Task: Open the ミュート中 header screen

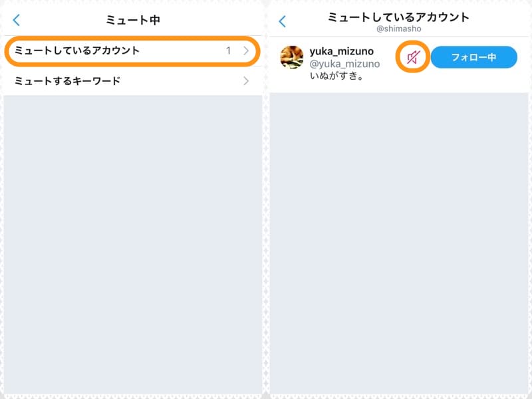Action: (x=133, y=20)
